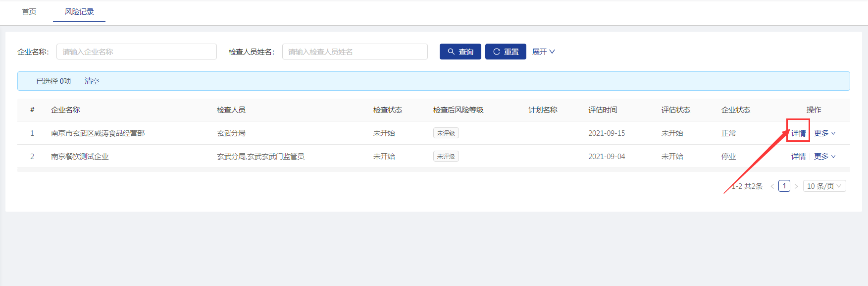The height and width of the screenshot is (286, 868).
Task: Focus the 检查人员姓名 input field
Action: [355, 52]
